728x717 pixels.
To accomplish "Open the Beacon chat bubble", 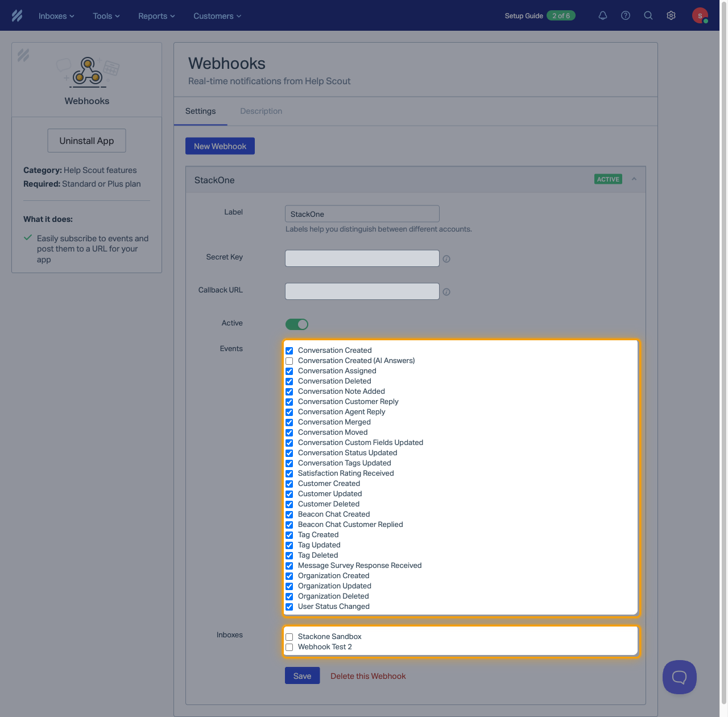I will [680, 677].
